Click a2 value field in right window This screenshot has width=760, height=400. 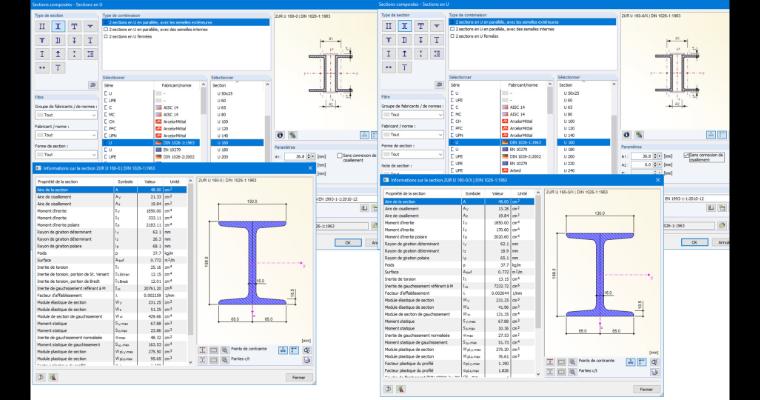(643, 165)
